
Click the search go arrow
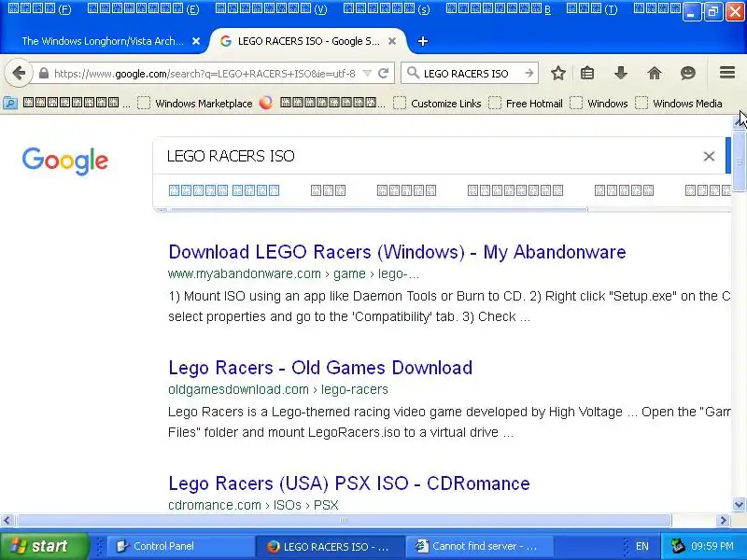click(x=529, y=74)
